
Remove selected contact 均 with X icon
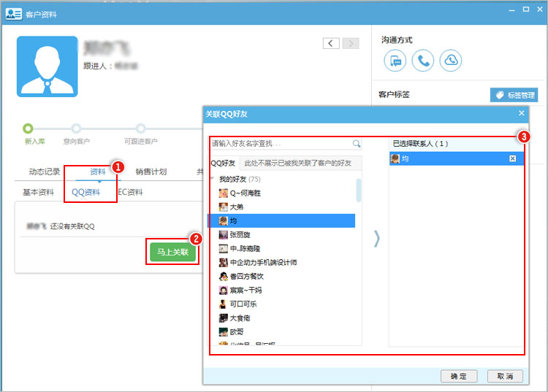click(512, 159)
